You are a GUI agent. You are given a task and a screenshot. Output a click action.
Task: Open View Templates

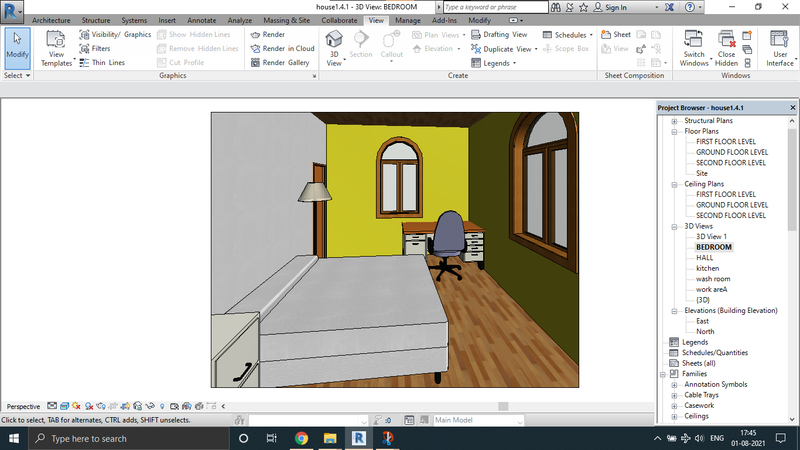click(x=56, y=48)
